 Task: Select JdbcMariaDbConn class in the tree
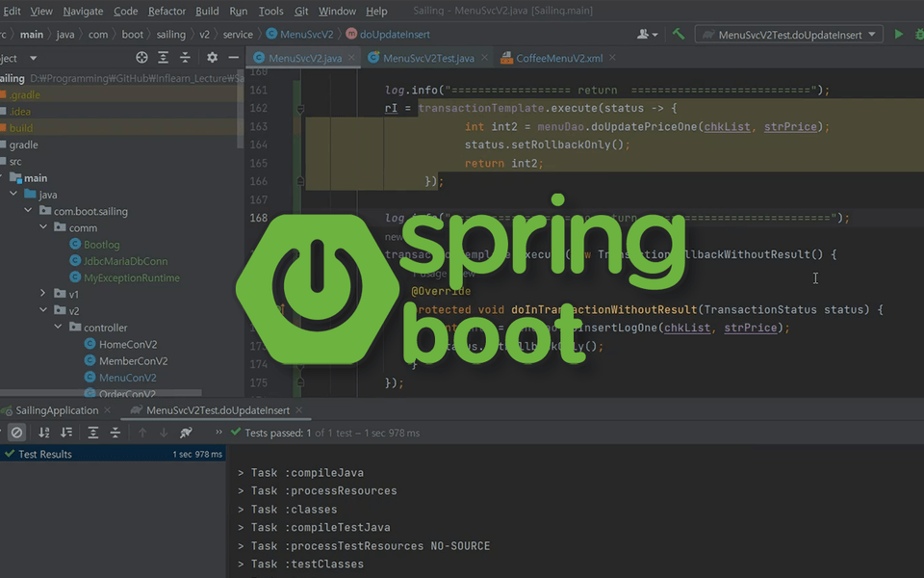click(118, 261)
